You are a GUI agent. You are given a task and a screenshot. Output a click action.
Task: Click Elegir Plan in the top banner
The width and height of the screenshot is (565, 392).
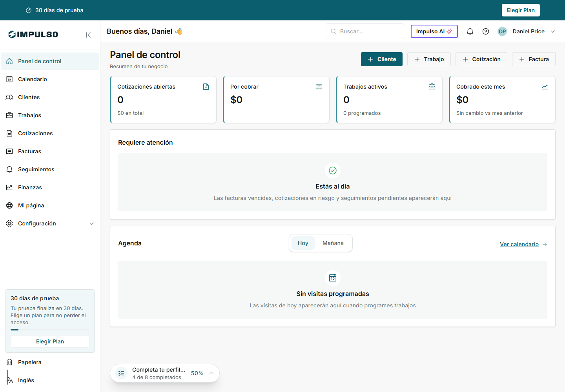coord(521,10)
